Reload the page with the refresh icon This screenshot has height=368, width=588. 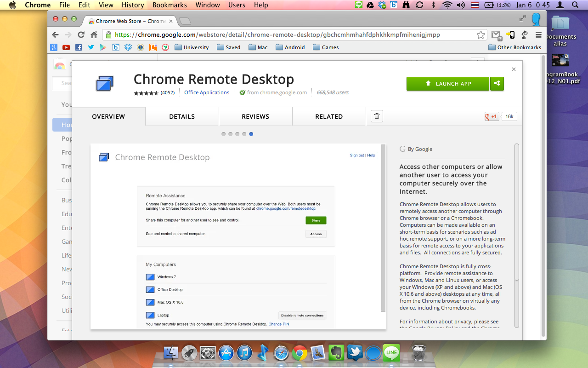[x=81, y=35]
